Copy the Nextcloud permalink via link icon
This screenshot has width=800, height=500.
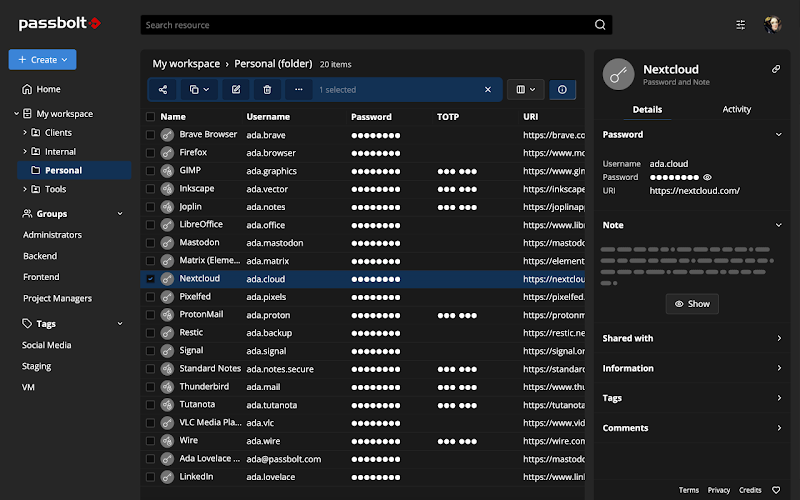tap(775, 69)
